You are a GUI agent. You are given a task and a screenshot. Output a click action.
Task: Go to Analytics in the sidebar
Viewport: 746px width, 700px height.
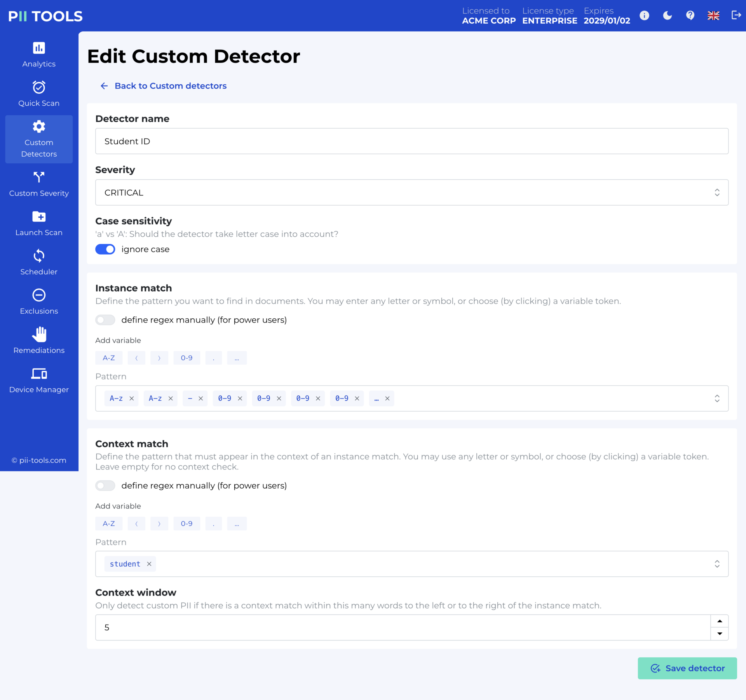(x=39, y=54)
